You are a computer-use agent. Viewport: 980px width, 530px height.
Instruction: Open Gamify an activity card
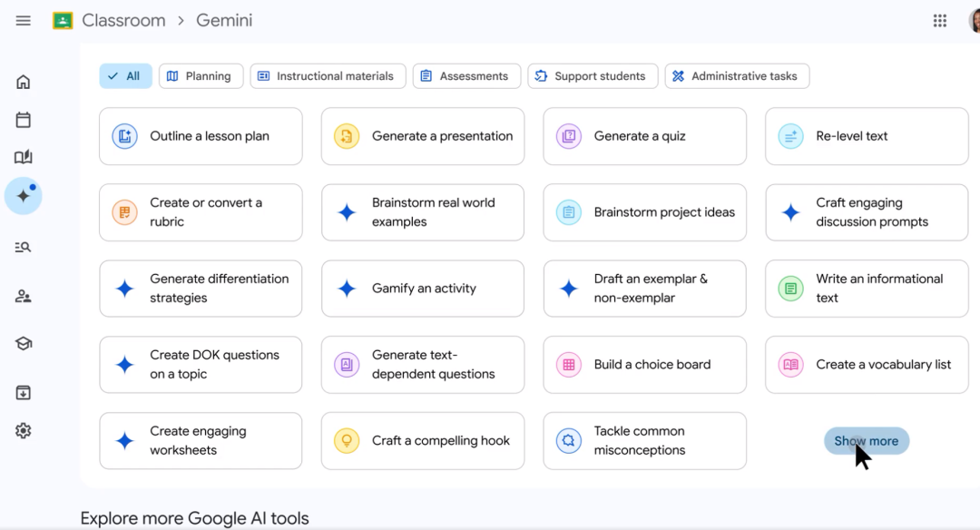(x=423, y=289)
